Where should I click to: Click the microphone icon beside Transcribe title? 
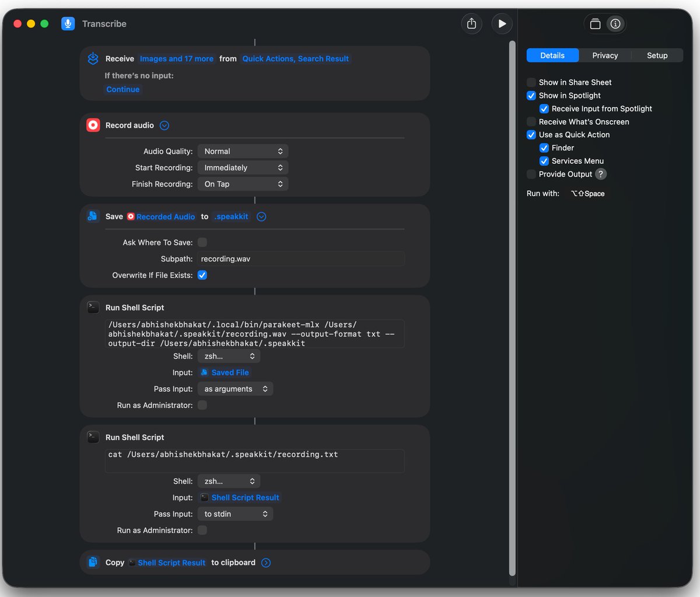[68, 23]
